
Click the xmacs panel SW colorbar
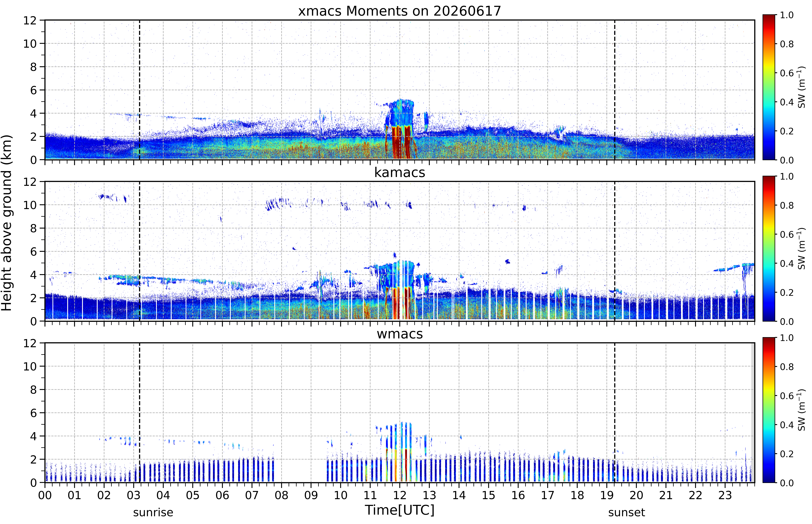pos(769,87)
